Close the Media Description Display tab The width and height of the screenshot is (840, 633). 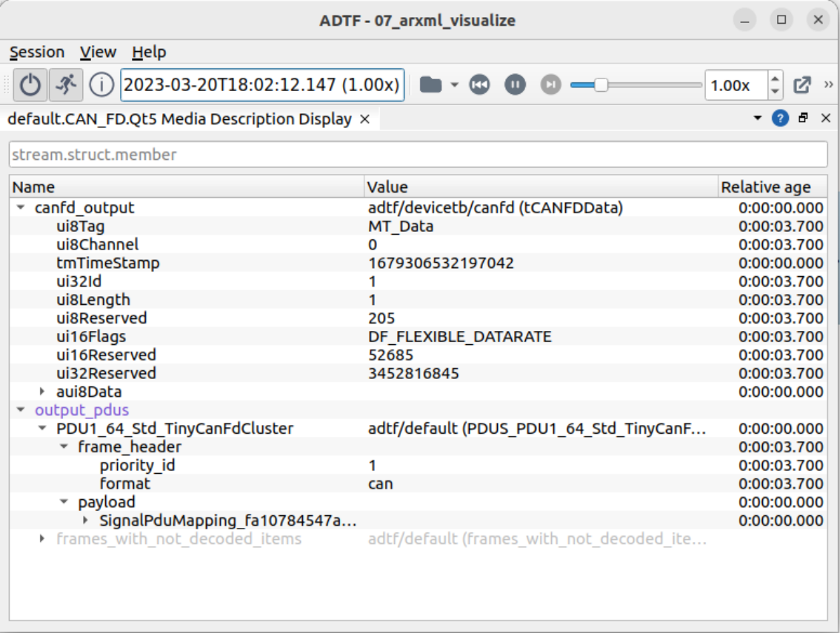pyautogui.click(x=364, y=119)
